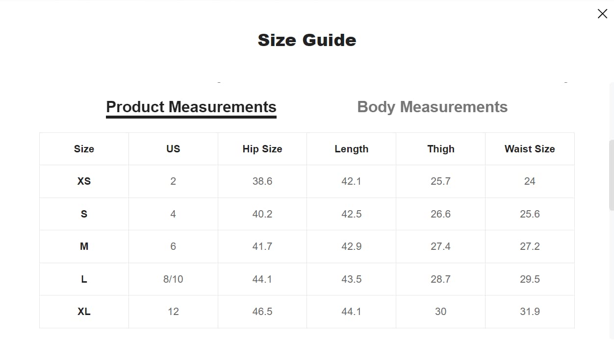This screenshot has width=614, height=364.
Task: Close the Size Guide dialog
Action: (602, 14)
